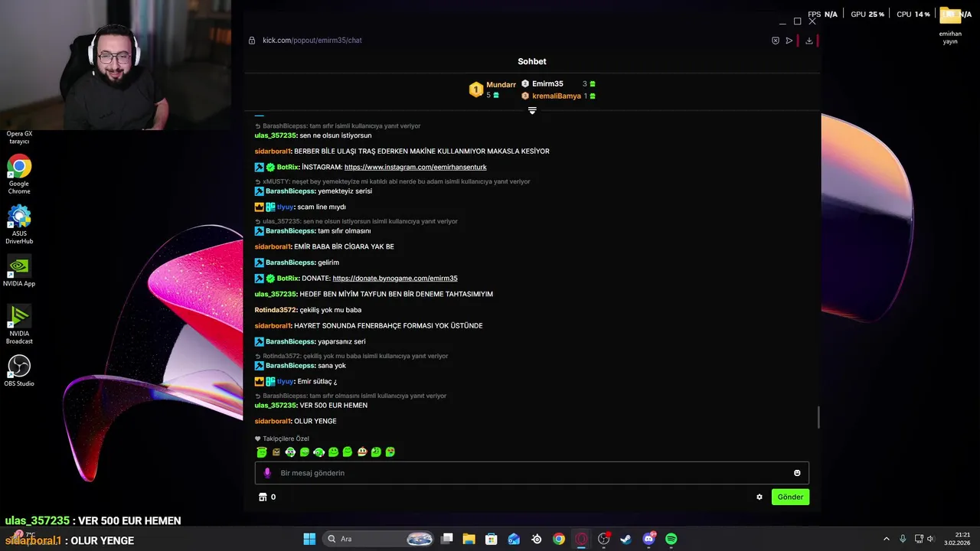
Task: Open Google Chrome desktop shortcut
Action: click(19, 174)
